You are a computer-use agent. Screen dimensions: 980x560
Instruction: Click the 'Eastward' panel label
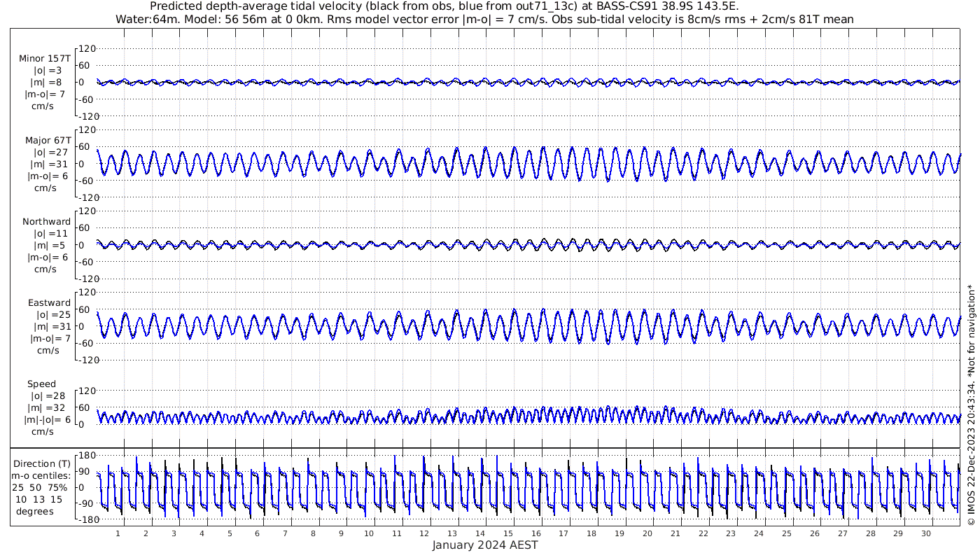(x=49, y=302)
